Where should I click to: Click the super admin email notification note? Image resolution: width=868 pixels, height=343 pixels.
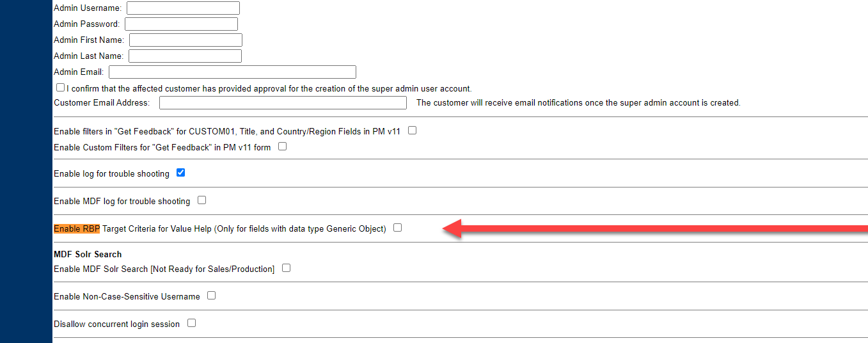578,102
